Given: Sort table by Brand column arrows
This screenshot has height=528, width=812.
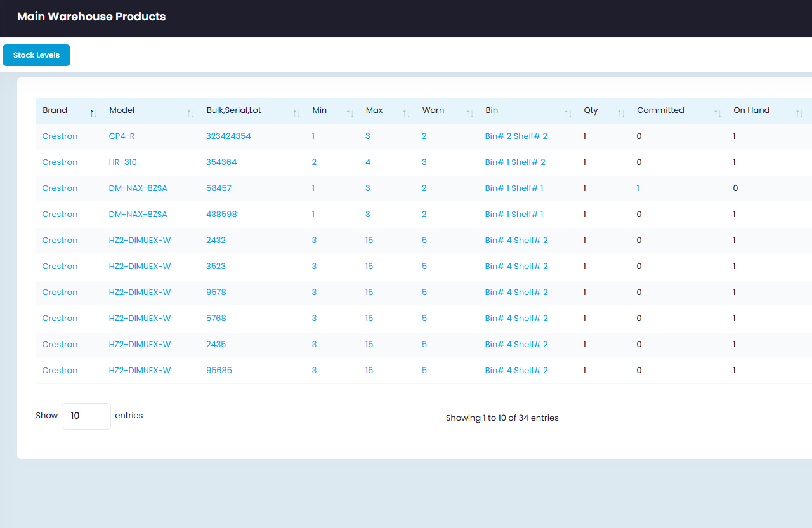Looking at the screenshot, I should click(93, 114).
